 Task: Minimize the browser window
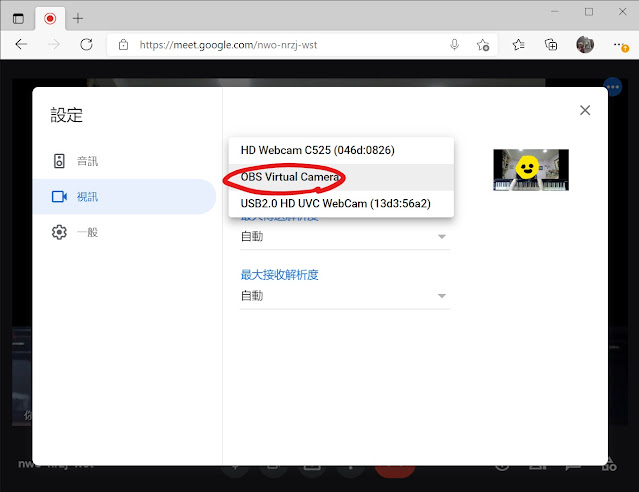pos(555,12)
